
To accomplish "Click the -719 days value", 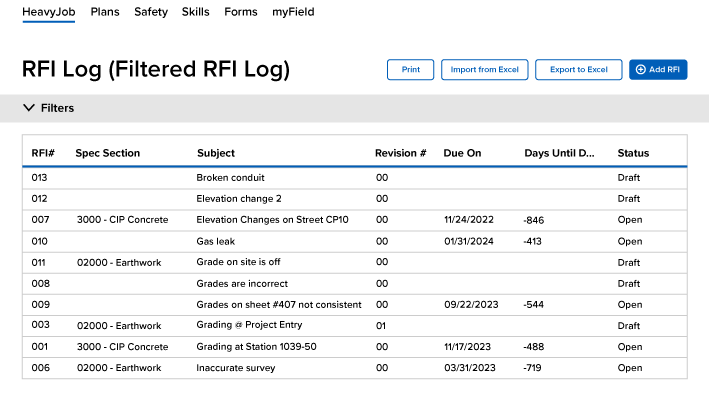I will 532,368.
